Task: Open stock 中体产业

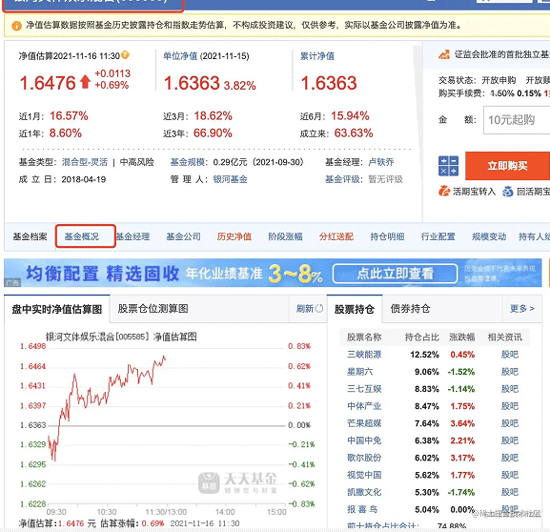Action: tap(364, 406)
